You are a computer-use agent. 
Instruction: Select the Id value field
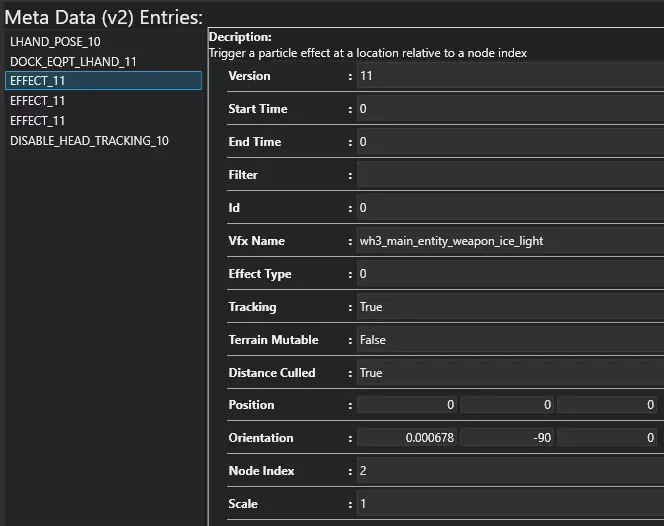(509, 208)
